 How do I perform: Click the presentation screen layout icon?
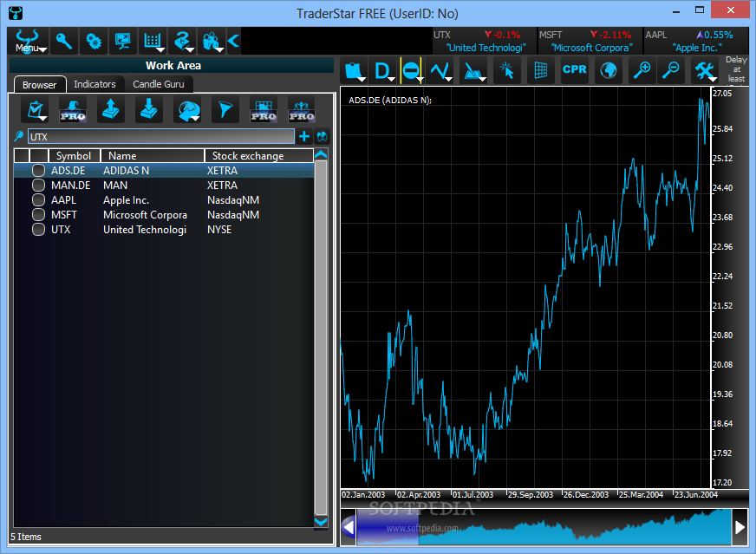(122, 41)
